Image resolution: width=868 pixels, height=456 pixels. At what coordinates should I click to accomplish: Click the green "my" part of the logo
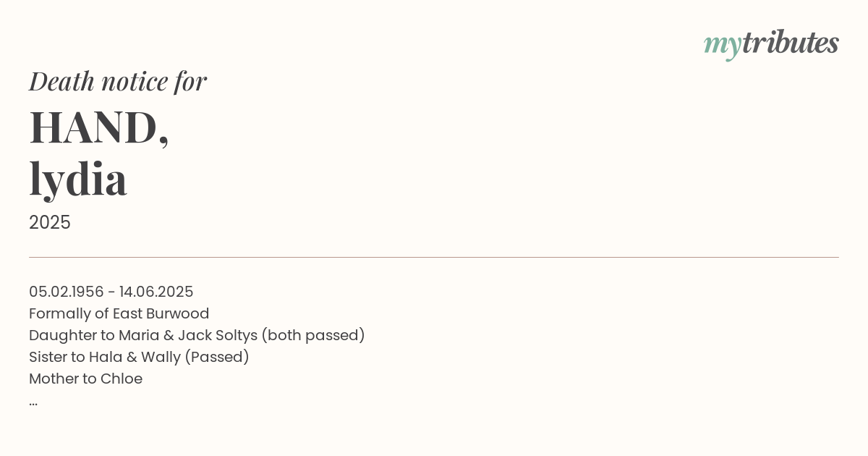[722, 45]
